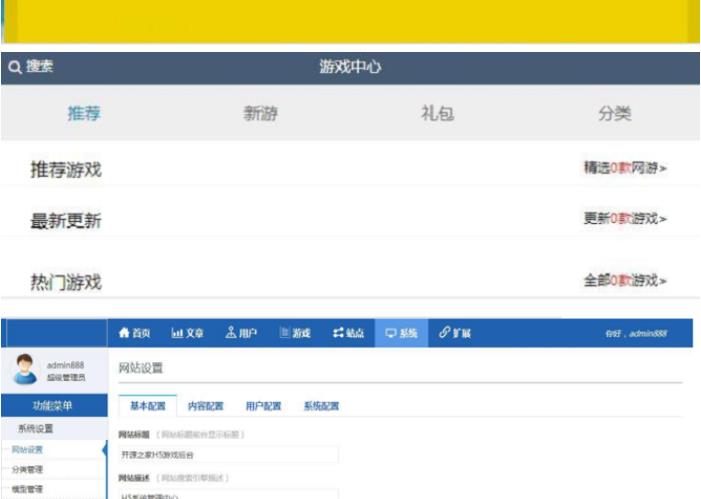Focus the 网站描述 input field
701x499 pixels.
pyautogui.click(x=228, y=495)
